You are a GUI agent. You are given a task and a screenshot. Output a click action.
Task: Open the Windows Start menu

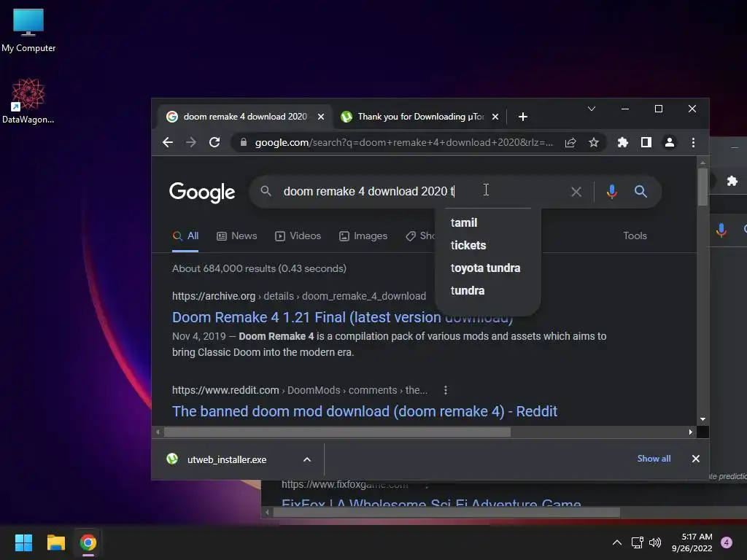[x=23, y=542]
